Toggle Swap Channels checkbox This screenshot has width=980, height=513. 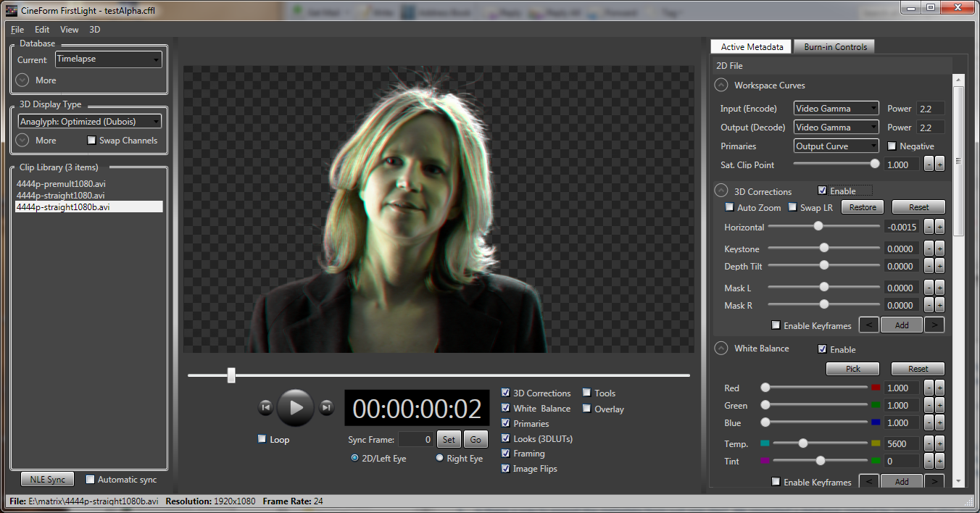click(91, 141)
